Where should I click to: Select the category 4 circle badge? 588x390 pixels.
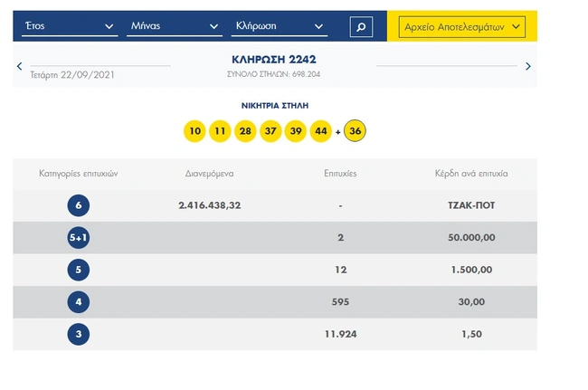click(79, 302)
